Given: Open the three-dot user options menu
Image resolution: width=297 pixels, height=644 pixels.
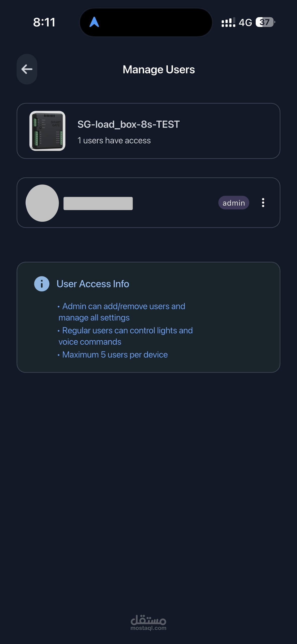Looking at the screenshot, I should 263,203.
